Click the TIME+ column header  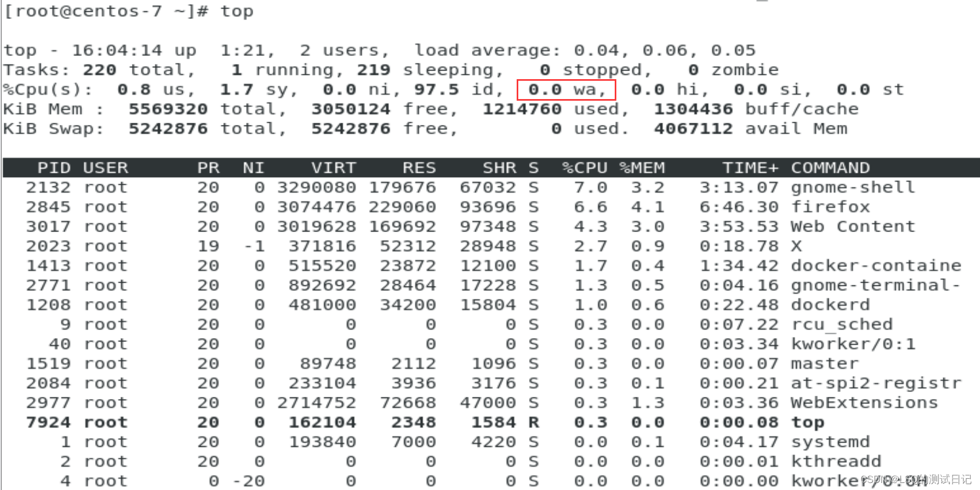tap(750, 168)
